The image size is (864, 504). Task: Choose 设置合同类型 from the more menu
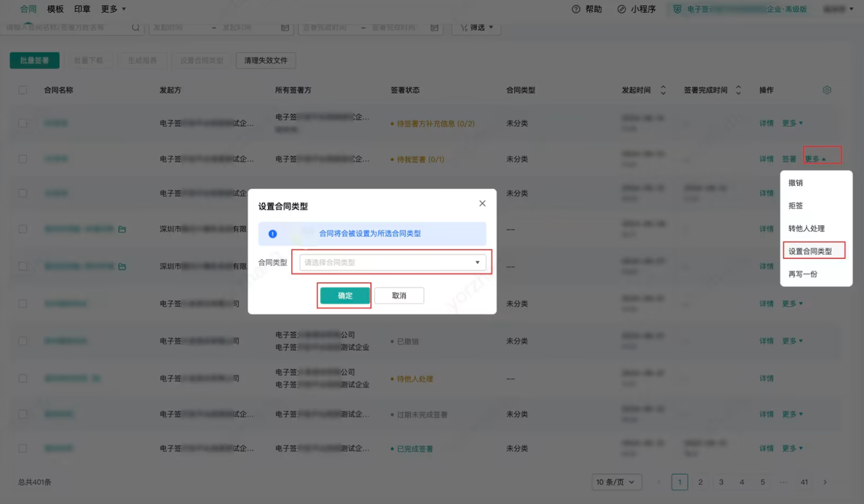(x=810, y=251)
